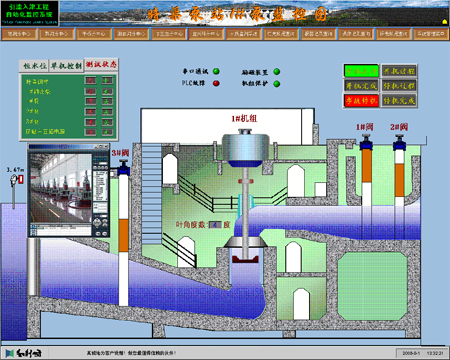Click the yellow alarm bell icon
Viewport: 450px width, 360px height.
[444, 21]
